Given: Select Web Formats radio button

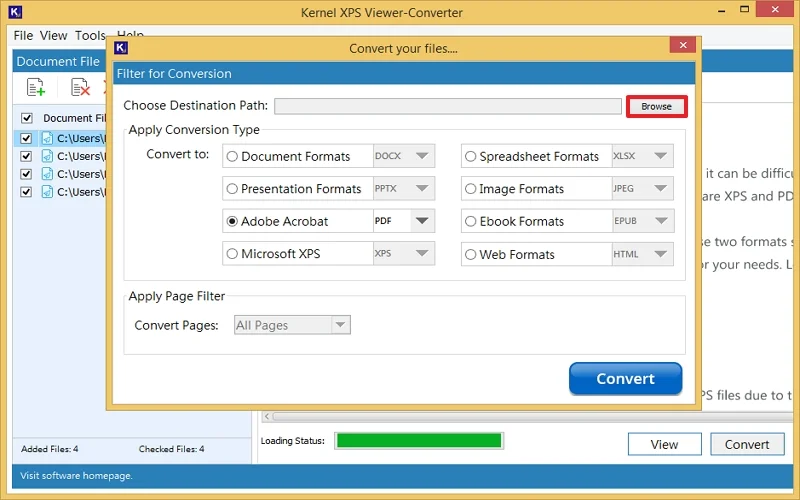Looking at the screenshot, I should click(470, 254).
